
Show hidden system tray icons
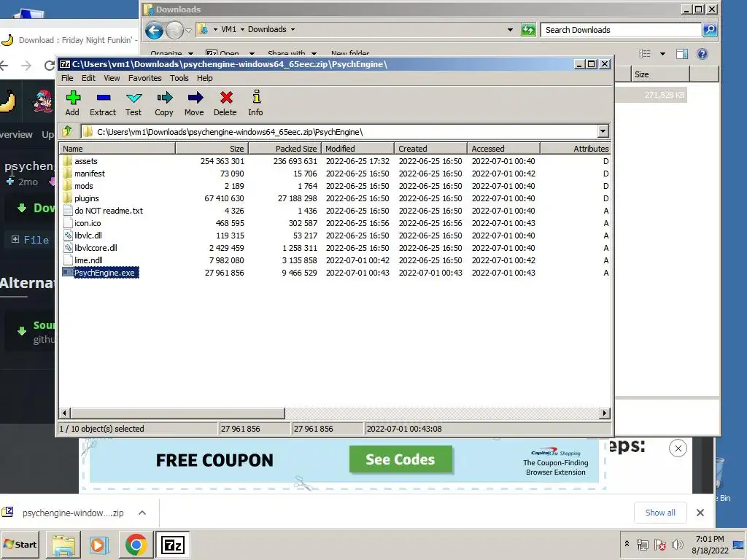coord(627,543)
